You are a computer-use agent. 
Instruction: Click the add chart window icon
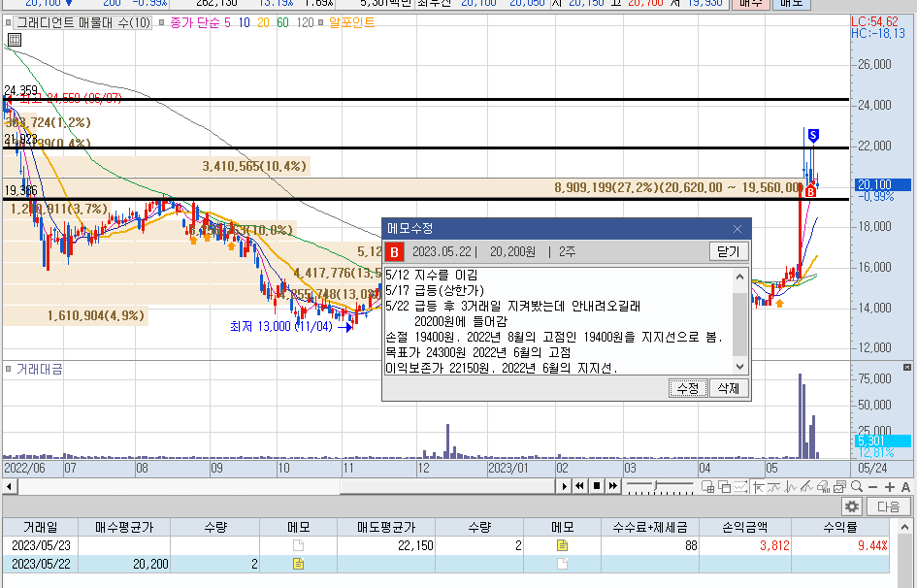[x=707, y=486]
